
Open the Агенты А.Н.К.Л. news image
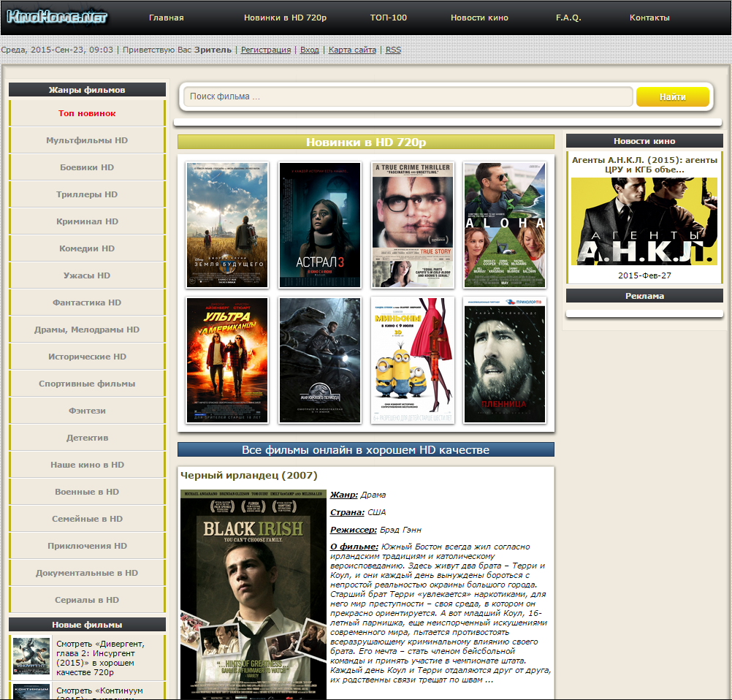(x=644, y=221)
